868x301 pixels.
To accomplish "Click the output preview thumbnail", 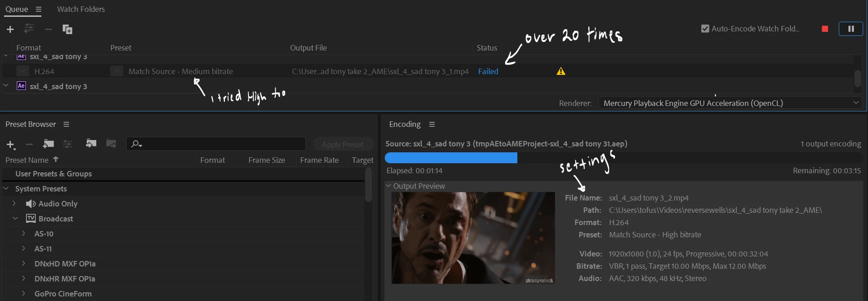I will [473, 238].
